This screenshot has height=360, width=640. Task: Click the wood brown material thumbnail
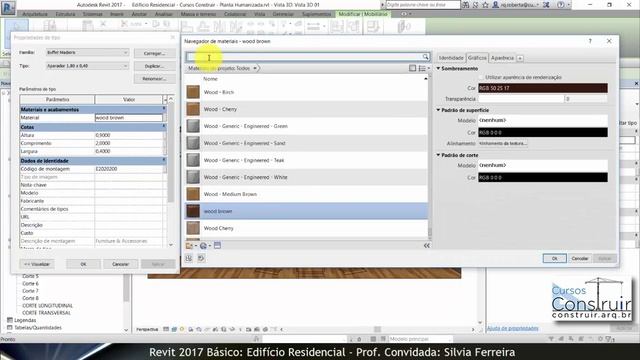[x=193, y=211]
